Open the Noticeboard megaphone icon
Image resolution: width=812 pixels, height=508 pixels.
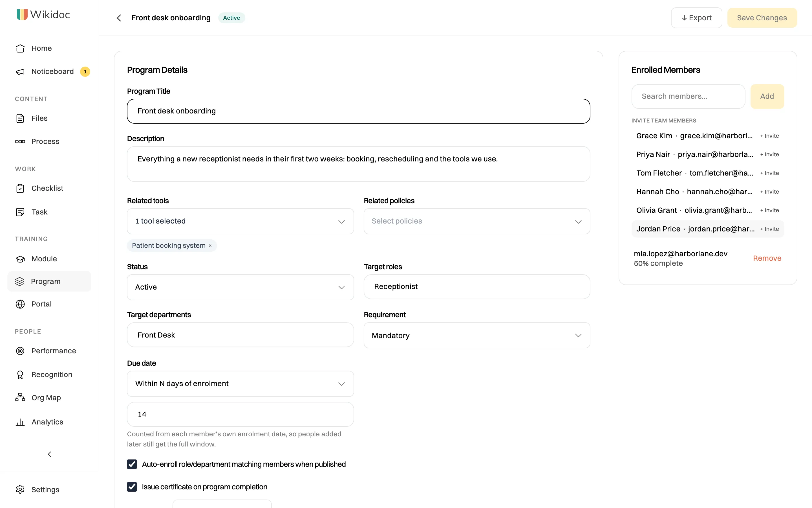[x=20, y=72]
